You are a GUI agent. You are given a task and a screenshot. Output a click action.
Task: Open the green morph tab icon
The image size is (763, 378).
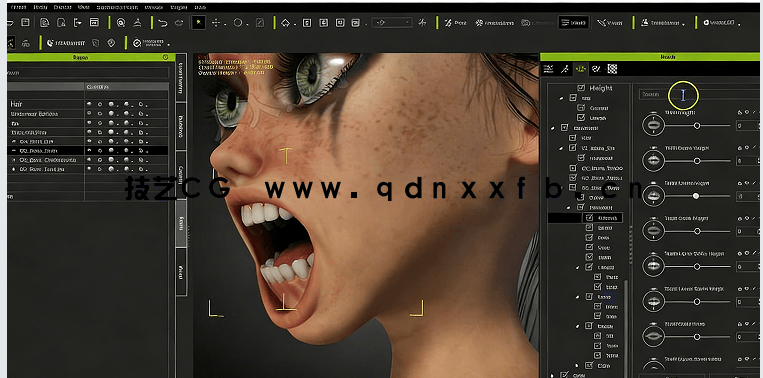(580, 69)
